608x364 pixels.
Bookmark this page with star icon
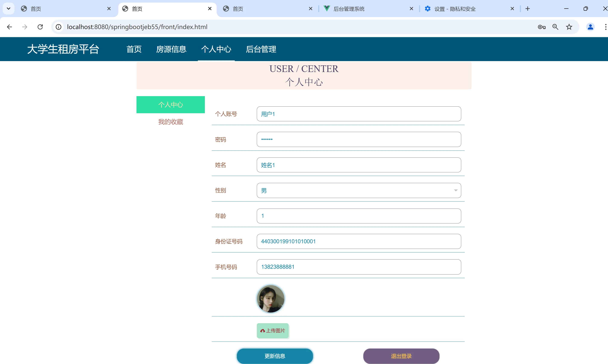(x=569, y=27)
